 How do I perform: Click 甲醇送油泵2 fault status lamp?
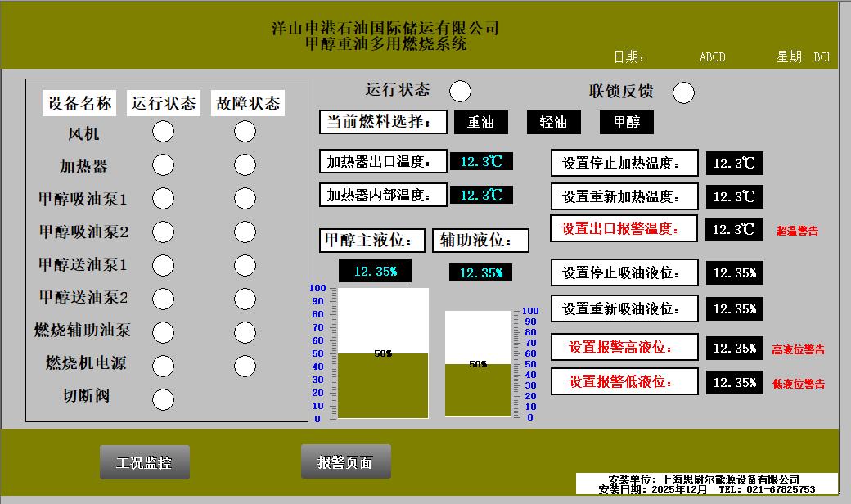point(245,299)
